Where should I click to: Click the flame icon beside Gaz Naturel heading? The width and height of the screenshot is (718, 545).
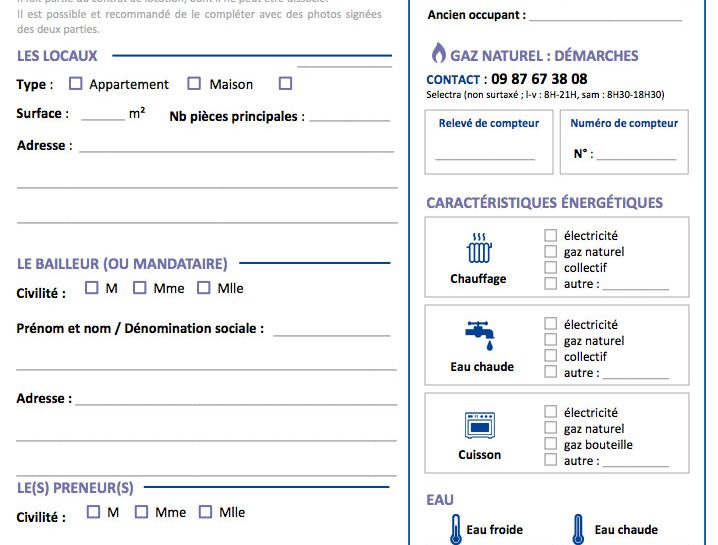(x=438, y=54)
